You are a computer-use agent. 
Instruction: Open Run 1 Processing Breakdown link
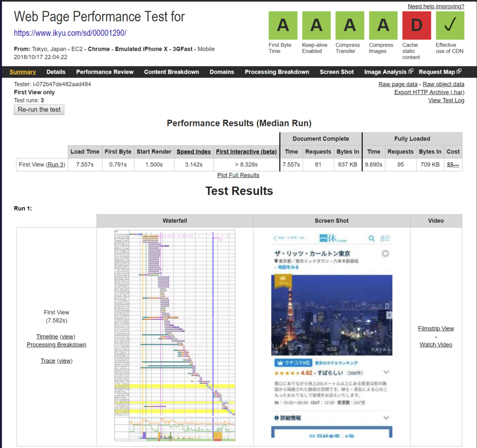(56, 345)
